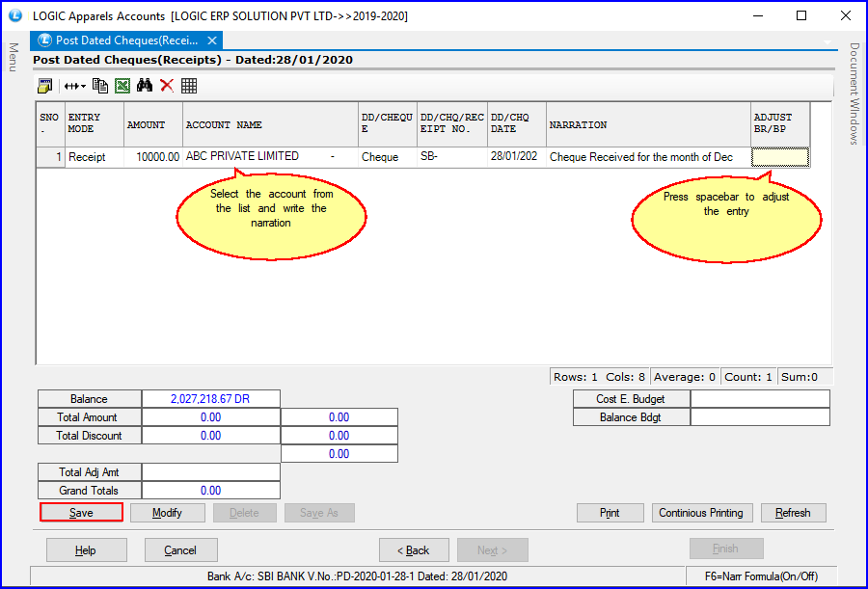Click the Count: 1 grid status
This screenshot has height=589, width=868.
[747, 377]
